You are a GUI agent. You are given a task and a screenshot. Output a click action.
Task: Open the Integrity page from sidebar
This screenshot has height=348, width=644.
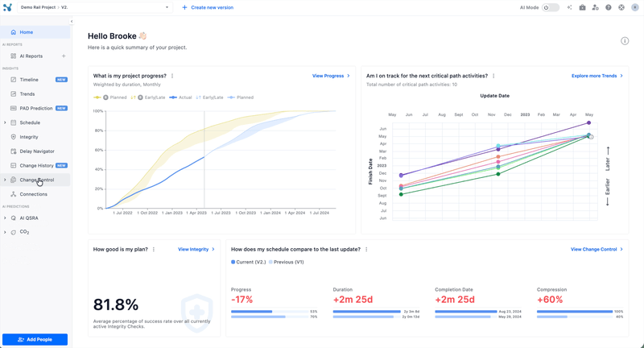(29, 137)
